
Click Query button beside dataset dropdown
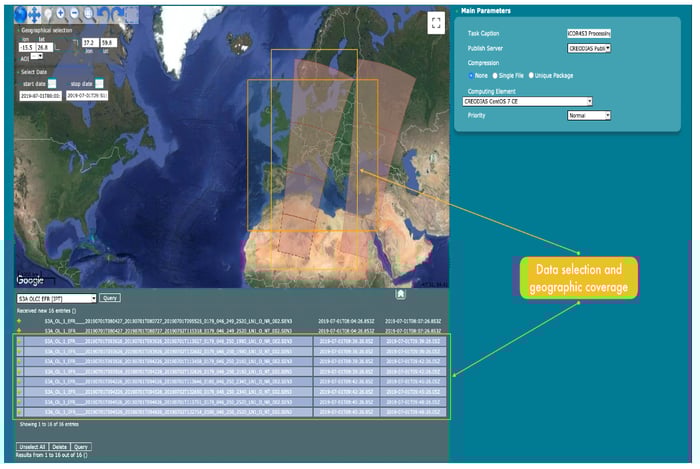pos(110,298)
